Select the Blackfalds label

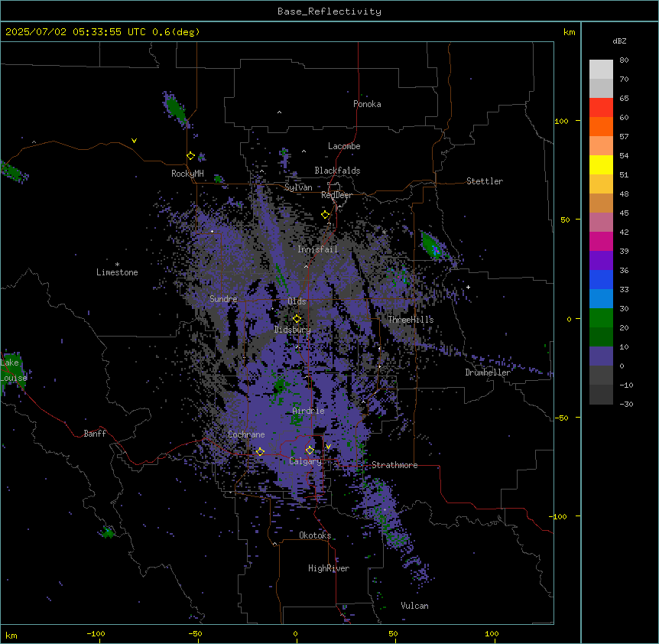(337, 171)
